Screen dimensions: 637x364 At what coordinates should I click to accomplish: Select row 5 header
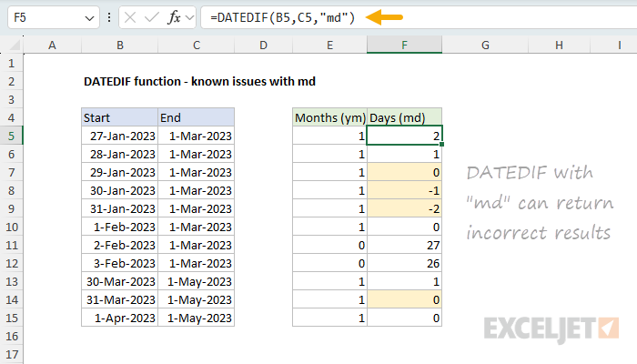point(11,136)
